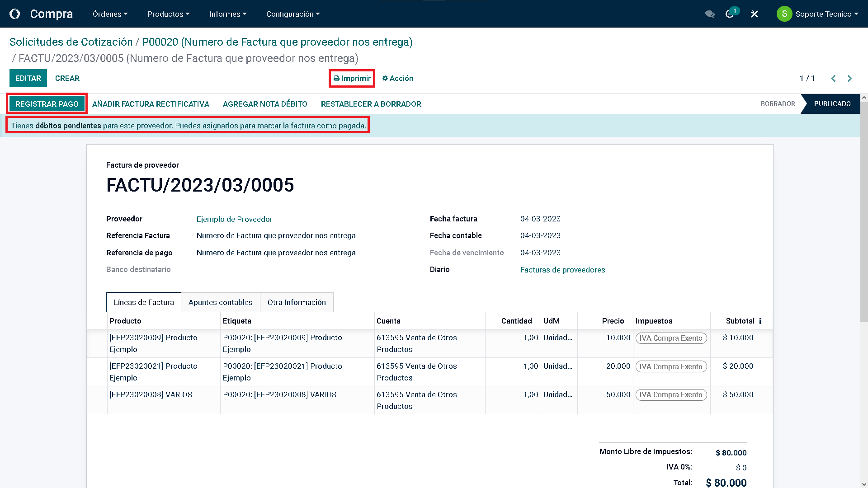The height and width of the screenshot is (488, 868).
Task: Open the Acción gear menu
Action: [397, 78]
